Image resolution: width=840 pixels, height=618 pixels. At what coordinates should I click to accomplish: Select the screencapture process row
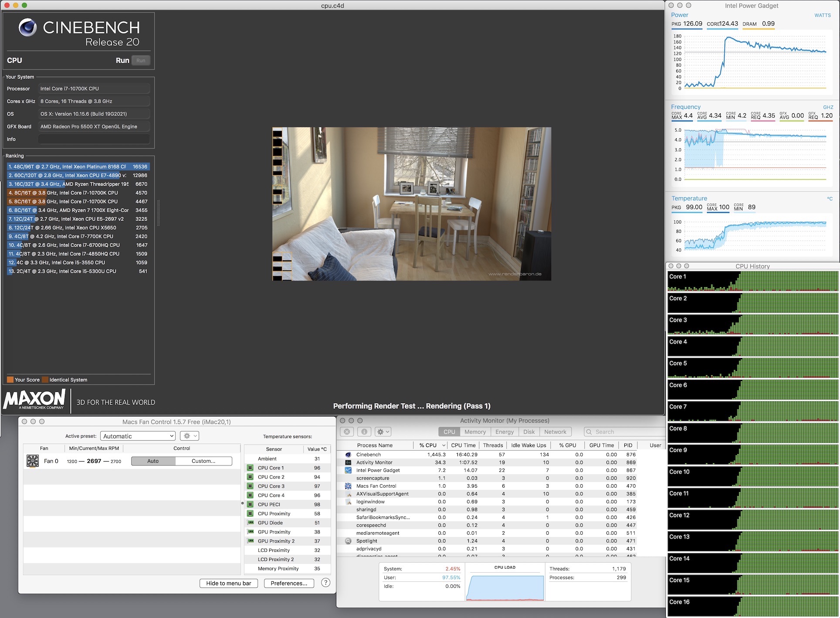coord(501,478)
